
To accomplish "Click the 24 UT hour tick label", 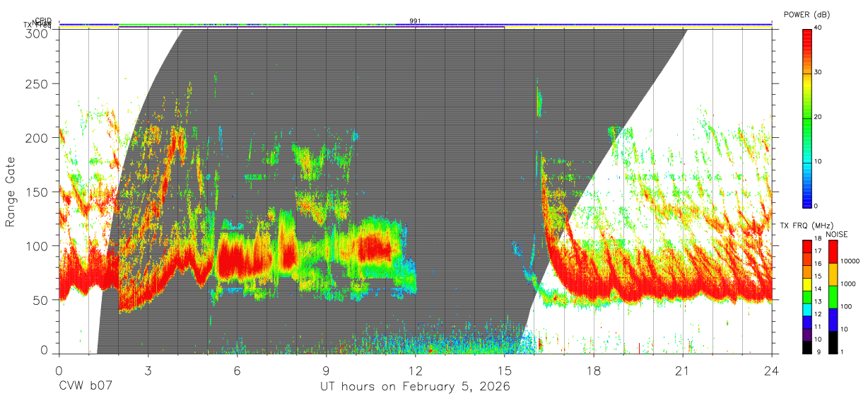I will coord(771,369).
